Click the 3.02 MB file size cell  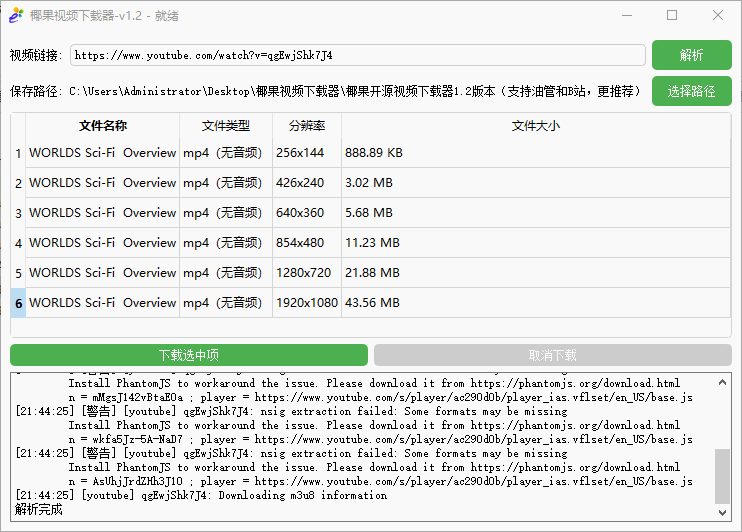pos(536,183)
